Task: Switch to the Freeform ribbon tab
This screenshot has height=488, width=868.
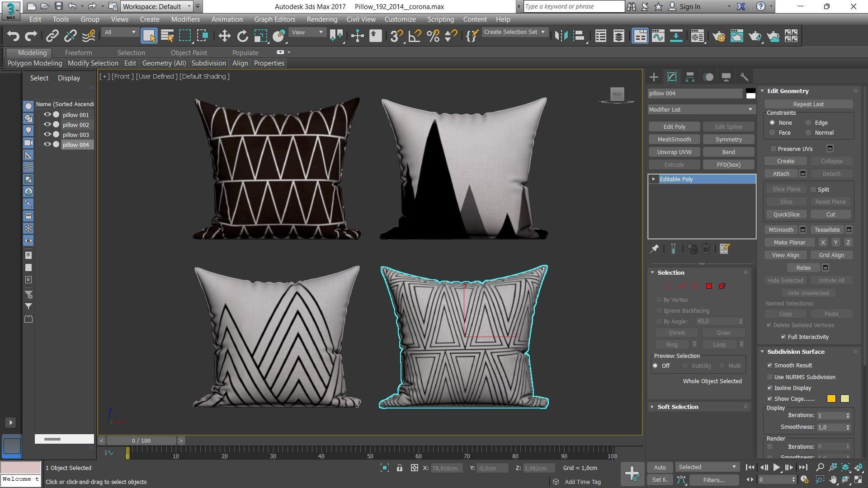Action: 78,53
